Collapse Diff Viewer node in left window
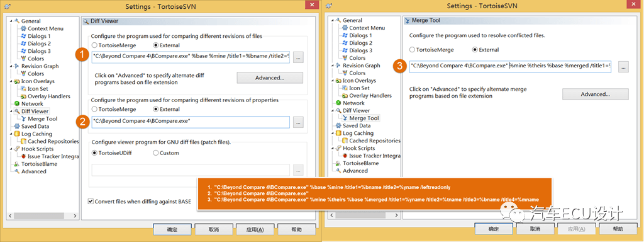Viewport: 644px width, 242px height. pos(11,111)
